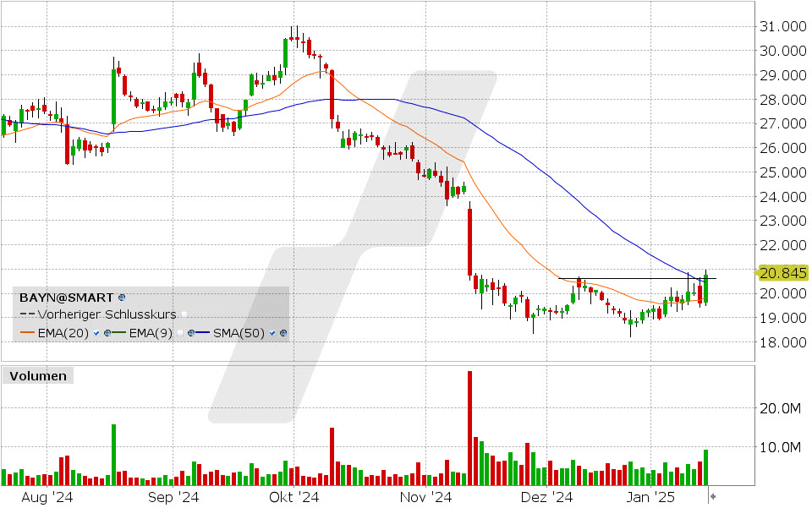Click the 24.000 price axis label

782,197
